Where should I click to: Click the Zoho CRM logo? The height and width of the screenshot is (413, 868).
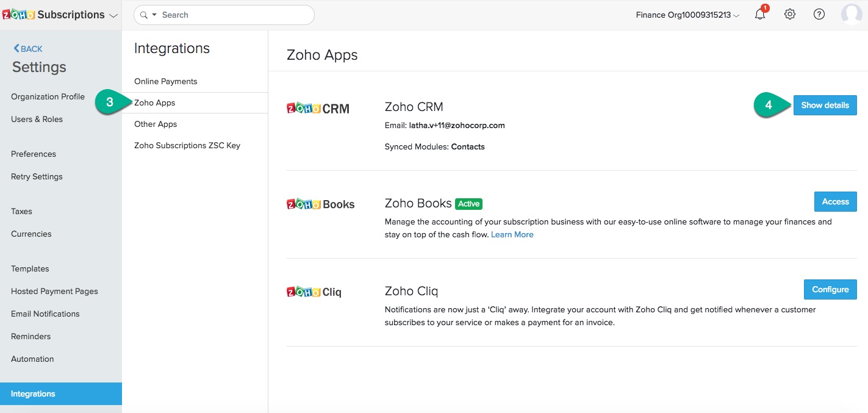pos(318,109)
